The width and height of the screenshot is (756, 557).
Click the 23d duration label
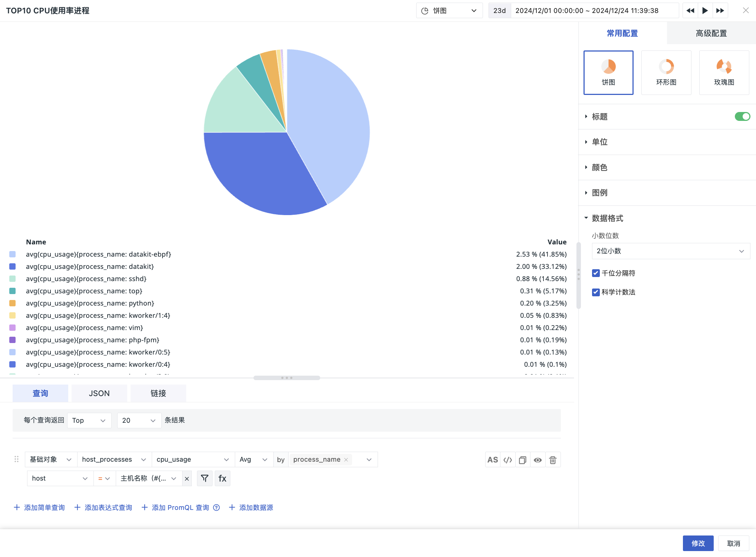[500, 11]
